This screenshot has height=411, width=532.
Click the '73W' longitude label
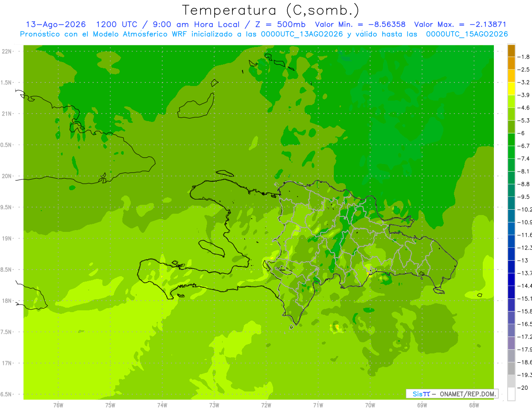pyautogui.click(x=214, y=405)
